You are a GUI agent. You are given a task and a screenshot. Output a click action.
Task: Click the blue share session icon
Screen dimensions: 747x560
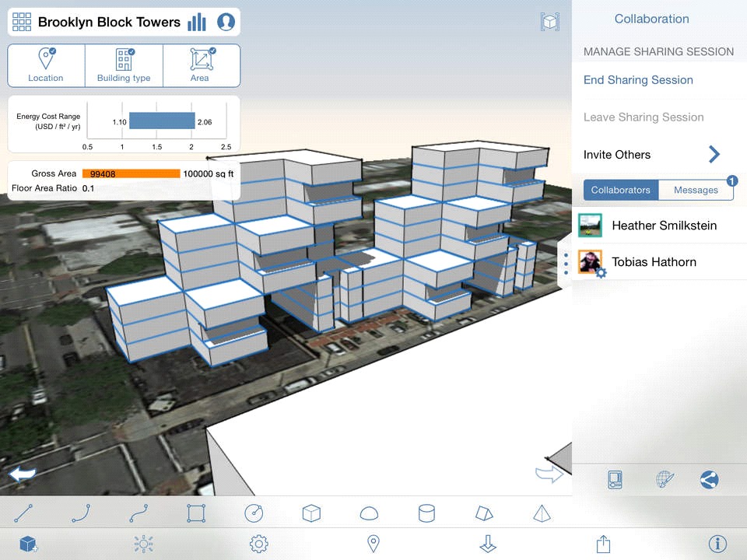click(x=710, y=480)
